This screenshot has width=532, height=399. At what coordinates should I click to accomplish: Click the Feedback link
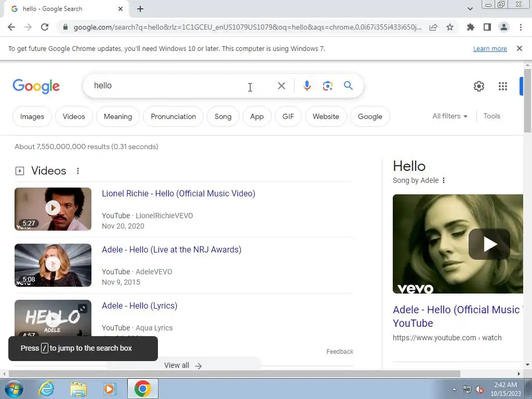point(340,352)
